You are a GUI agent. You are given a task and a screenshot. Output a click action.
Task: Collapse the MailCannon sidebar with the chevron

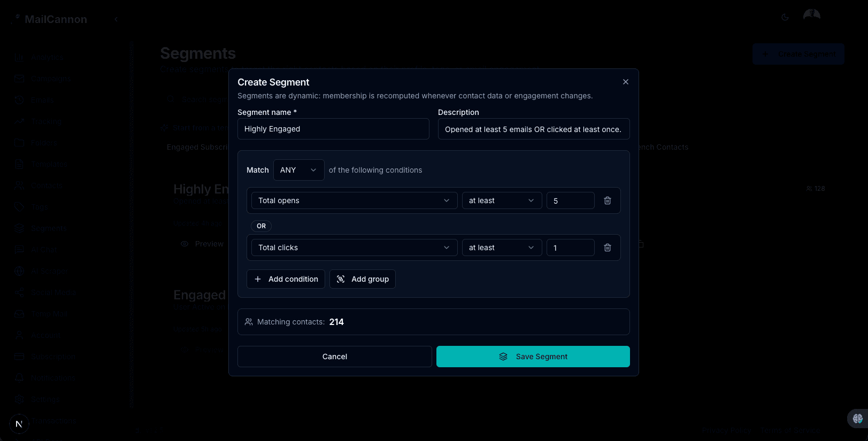[x=116, y=19]
